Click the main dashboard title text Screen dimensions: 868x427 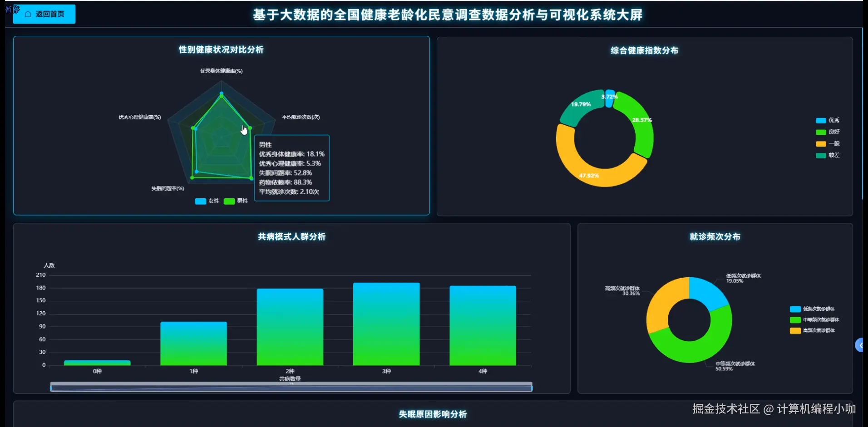(x=448, y=15)
